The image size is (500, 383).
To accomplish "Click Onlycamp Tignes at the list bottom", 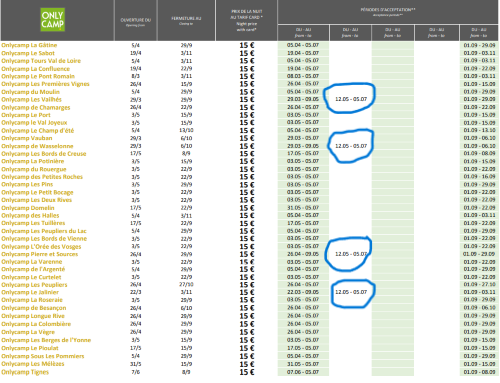I will pos(25,372).
